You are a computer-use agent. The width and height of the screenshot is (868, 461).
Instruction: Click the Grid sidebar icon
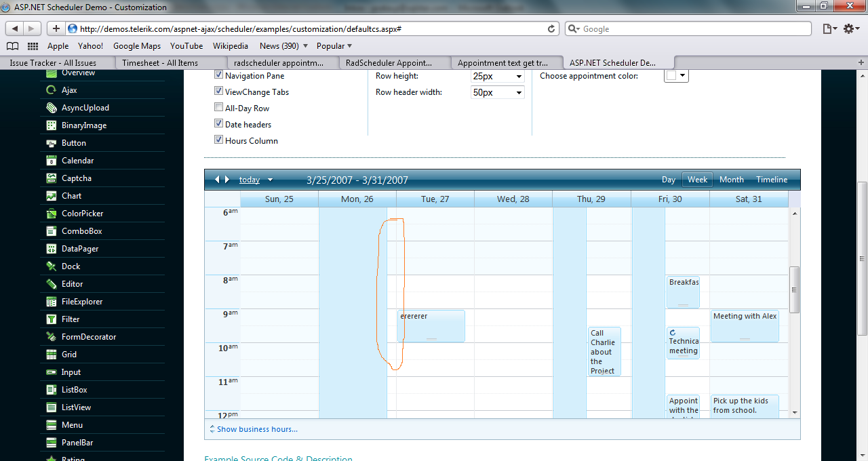pyautogui.click(x=51, y=355)
